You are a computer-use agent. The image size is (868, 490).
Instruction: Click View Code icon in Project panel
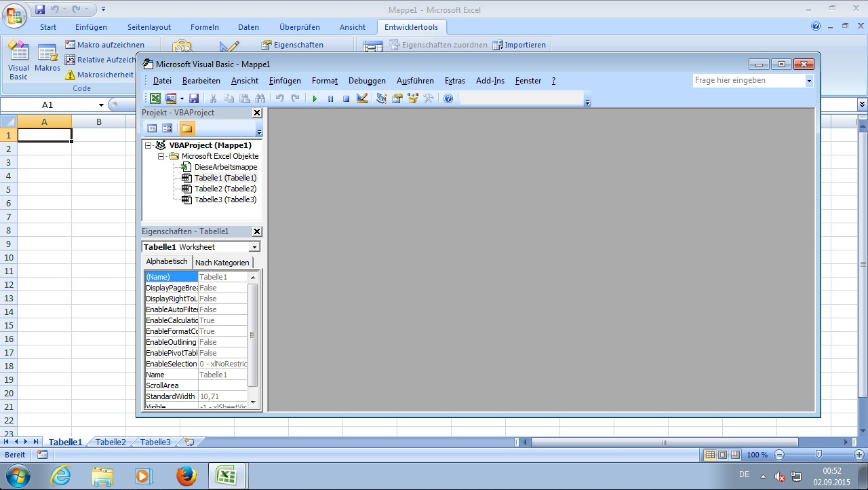[152, 128]
